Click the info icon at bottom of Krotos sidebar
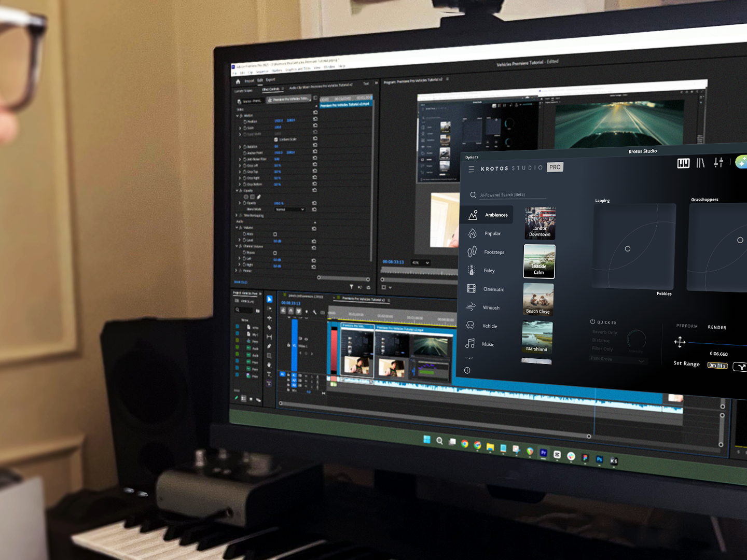Viewport: 747px width, 560px height. point(467,370)
